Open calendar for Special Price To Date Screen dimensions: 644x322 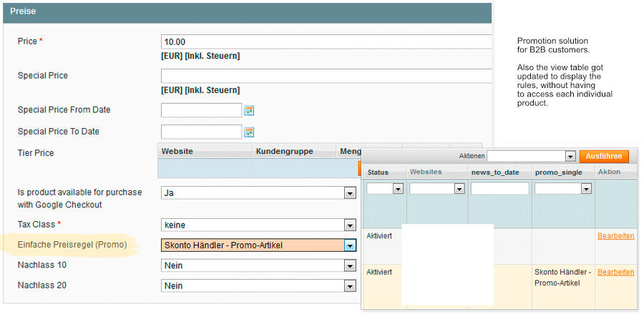[249, 132]
